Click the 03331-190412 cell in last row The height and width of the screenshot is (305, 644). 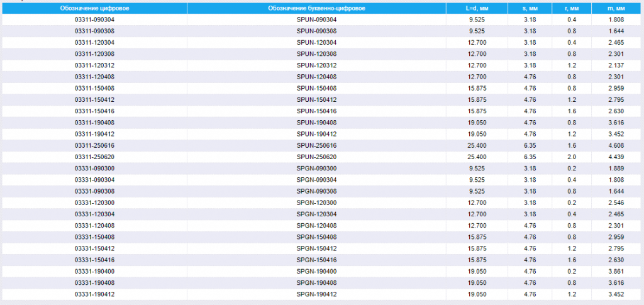[x=94, y=294]
